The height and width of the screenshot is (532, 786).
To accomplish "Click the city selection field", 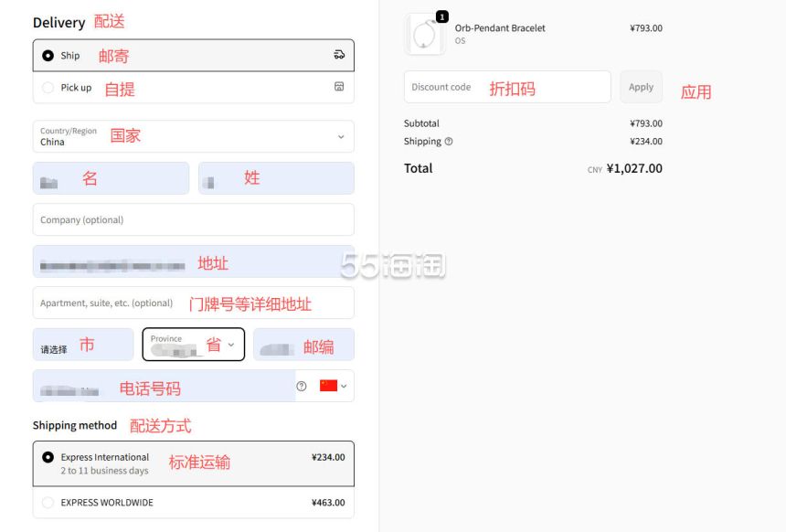I will click(82, 345).
